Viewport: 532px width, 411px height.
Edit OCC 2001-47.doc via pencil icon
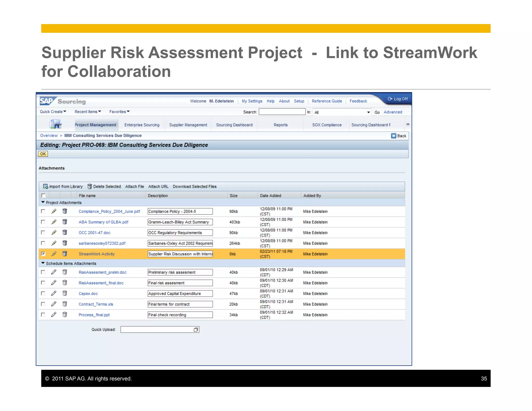coord(54,233)
